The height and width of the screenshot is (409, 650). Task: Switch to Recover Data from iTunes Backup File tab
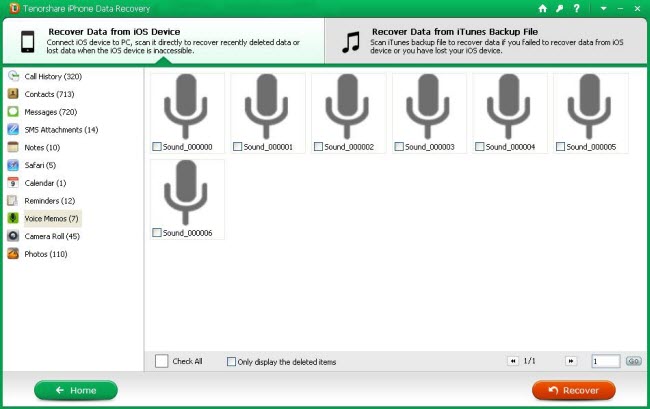point(486,41)
